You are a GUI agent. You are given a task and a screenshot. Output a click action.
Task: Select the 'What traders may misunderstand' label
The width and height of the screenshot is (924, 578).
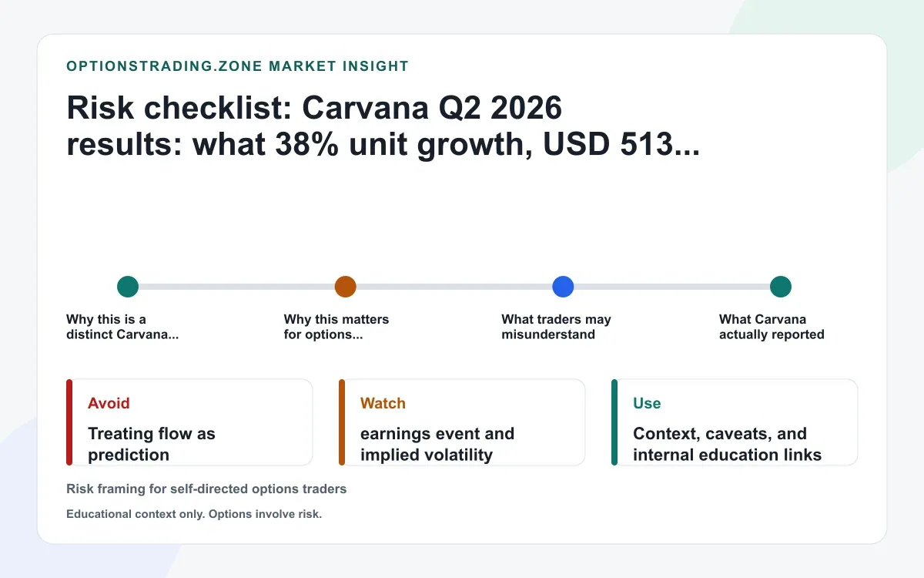click(556, 327)
